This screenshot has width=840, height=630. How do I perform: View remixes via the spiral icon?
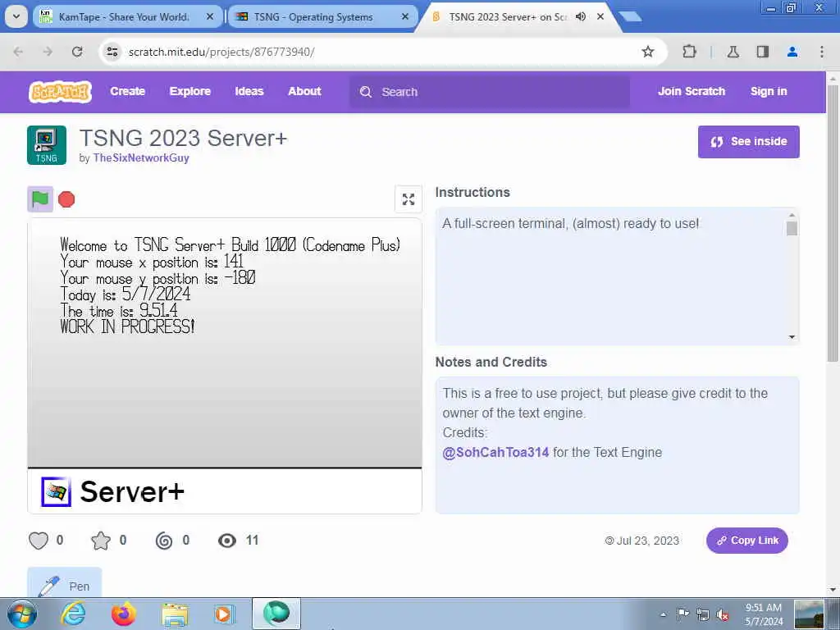point(164,541)
